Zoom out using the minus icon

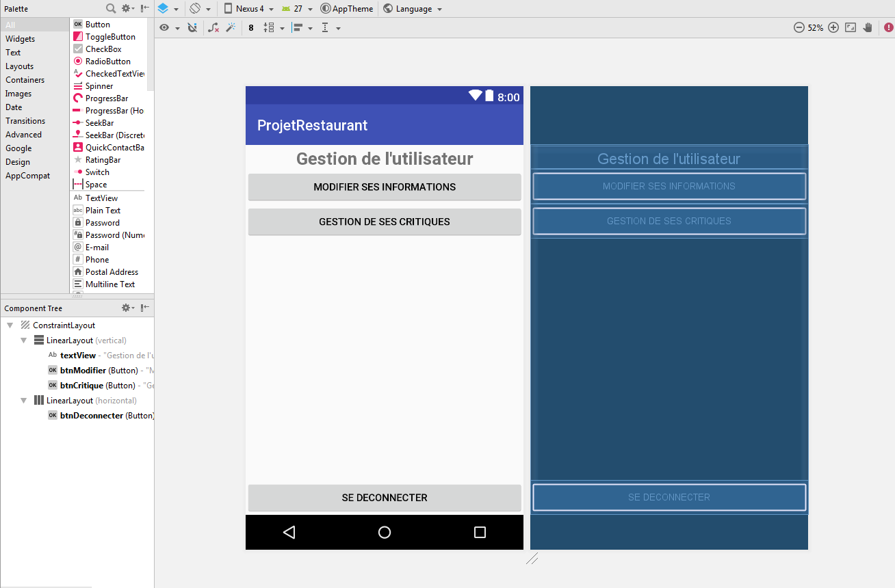799,27
